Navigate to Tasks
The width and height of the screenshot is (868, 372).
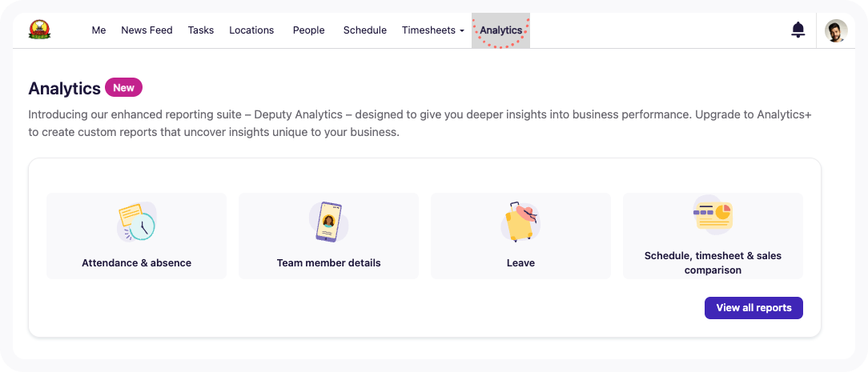coord(201,30)
